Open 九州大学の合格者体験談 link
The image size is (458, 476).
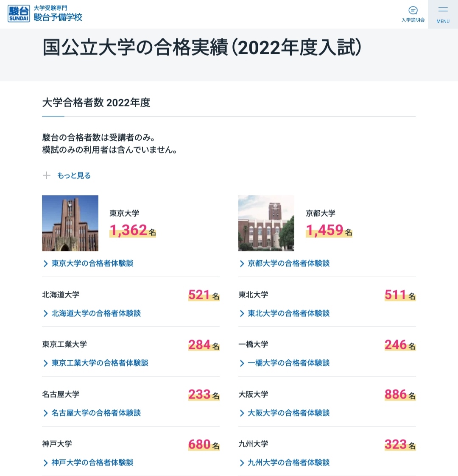point(288,462)
